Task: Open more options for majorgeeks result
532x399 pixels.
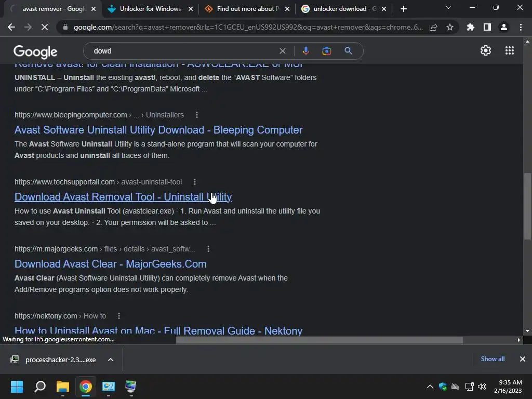Action: (208, 249)
